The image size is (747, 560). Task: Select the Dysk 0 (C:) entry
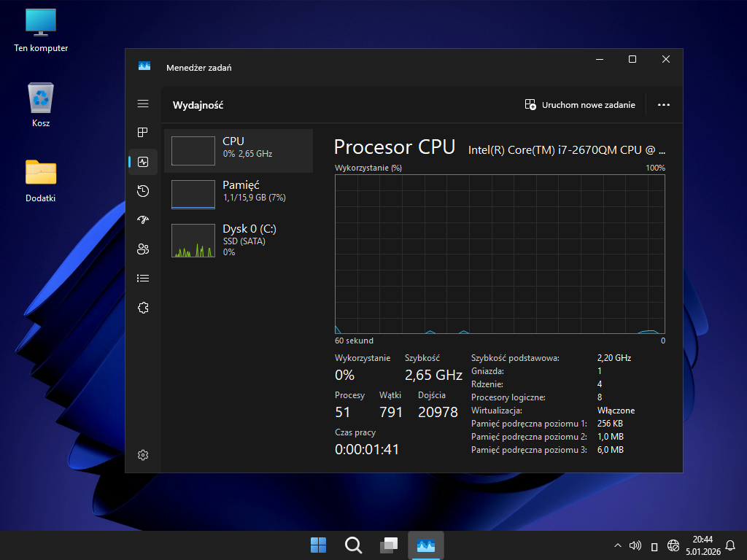[x=239, y=238]
